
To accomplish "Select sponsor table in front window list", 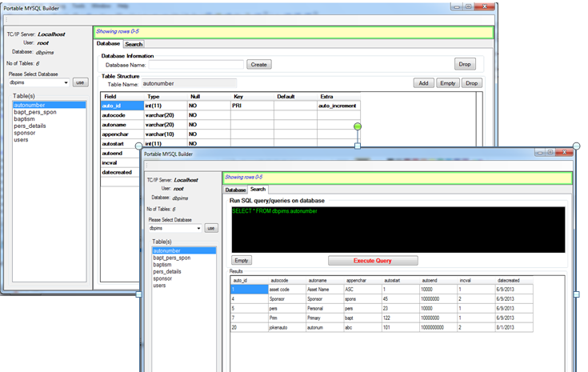I will pyautogui.click(x=165, y=278).
